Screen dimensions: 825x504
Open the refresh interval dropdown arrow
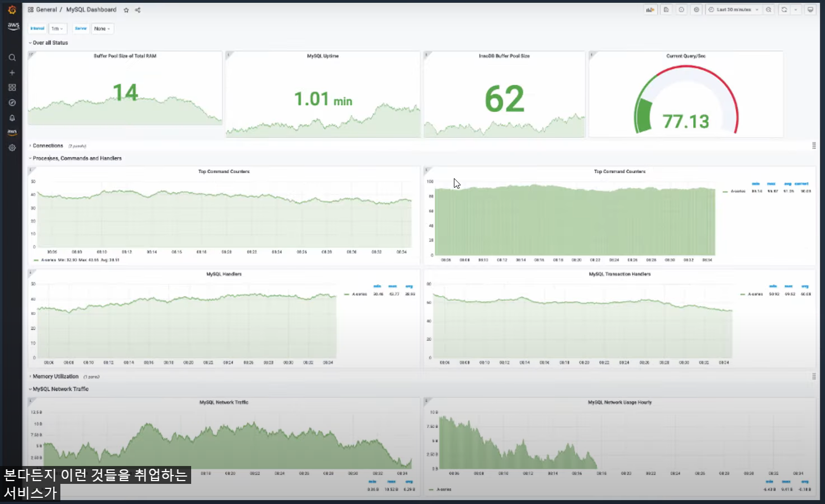pyautogui.click(x=796, y=9)
